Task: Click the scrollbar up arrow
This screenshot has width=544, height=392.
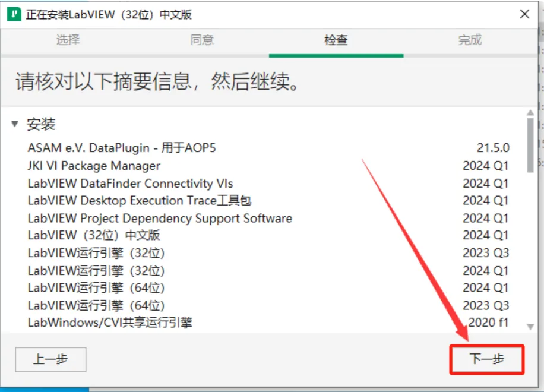Action: [x=530, y=113]
